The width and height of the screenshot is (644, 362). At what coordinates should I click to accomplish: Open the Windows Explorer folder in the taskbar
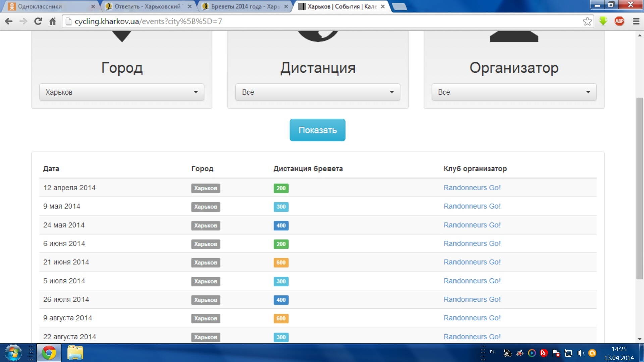point(75,353)
